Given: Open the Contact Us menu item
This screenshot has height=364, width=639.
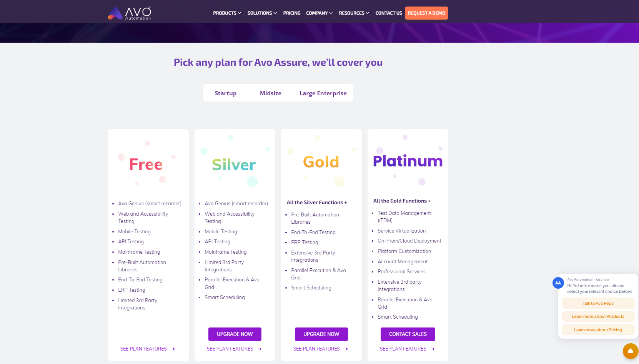Looking at the screenshot, I should (389, 13).
